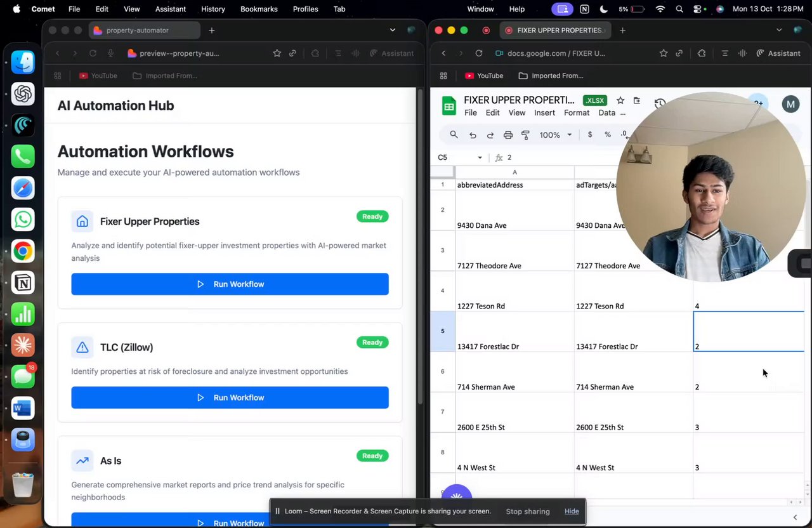Select cell 714 Sherman Ave in column A
The image size is (812, 528).
[x=514, y=371]
